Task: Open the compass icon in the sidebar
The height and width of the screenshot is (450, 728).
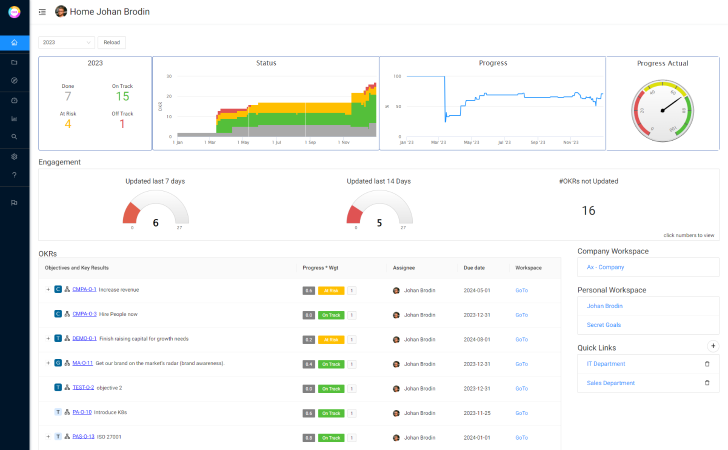Action: (x=14, y=80)
